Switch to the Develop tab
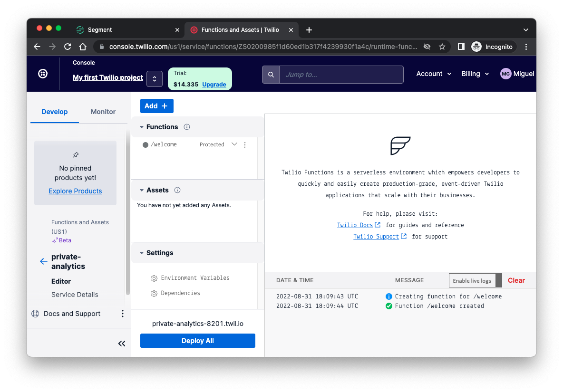Image resolution: width=563 pixels, height=392 pixels. (x=55, y=112)
